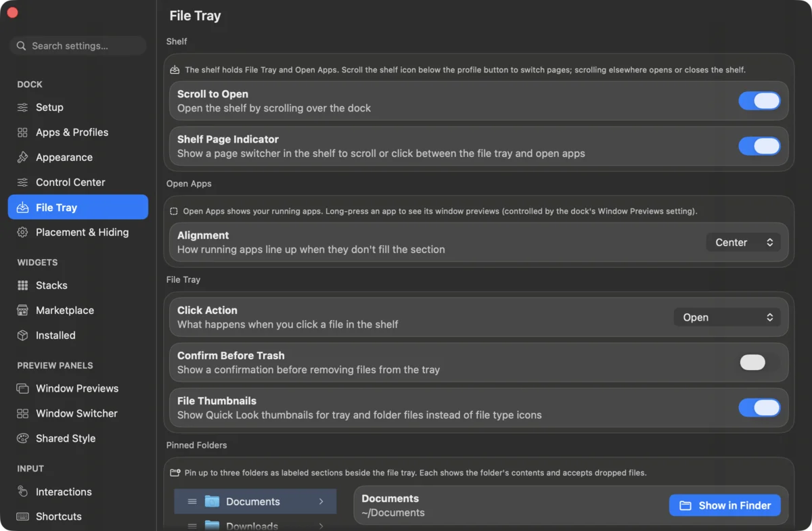Click the Window Switcher icon
The image size is (812, 531).
pyautogui.click(x=23, y=414)
